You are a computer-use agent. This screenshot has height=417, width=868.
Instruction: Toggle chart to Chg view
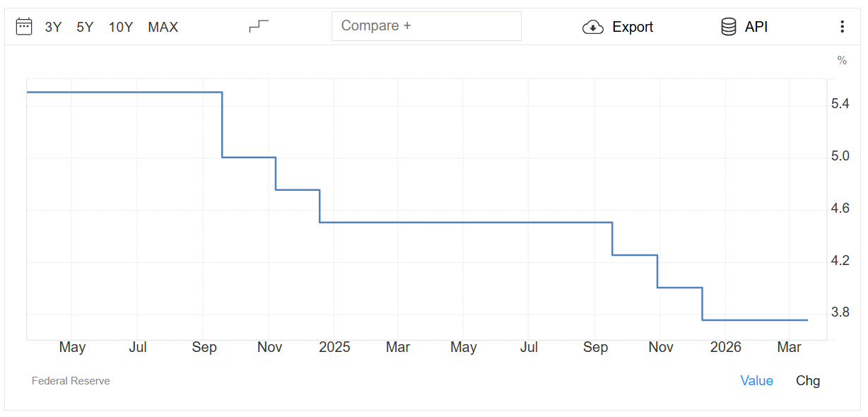(808, 380)
